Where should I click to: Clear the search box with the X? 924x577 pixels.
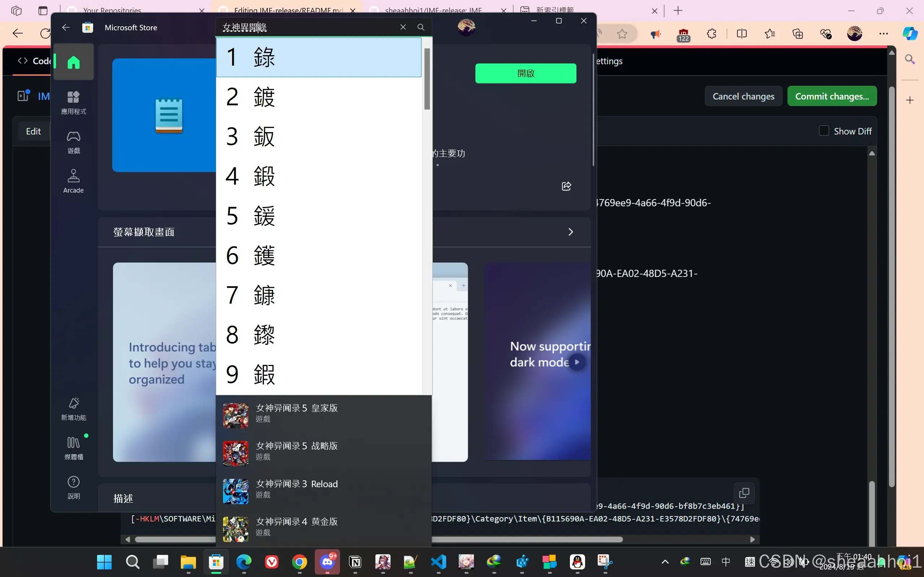click(403, 27)
